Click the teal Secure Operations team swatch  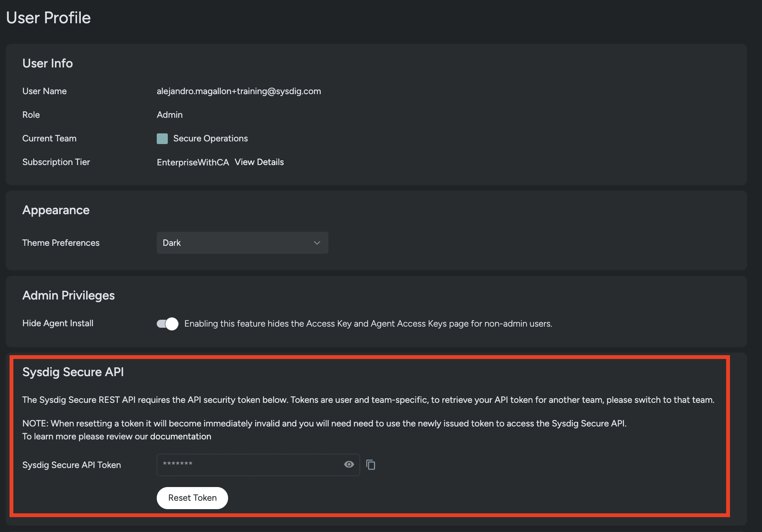pyautogui.click(x=162, y=138)
